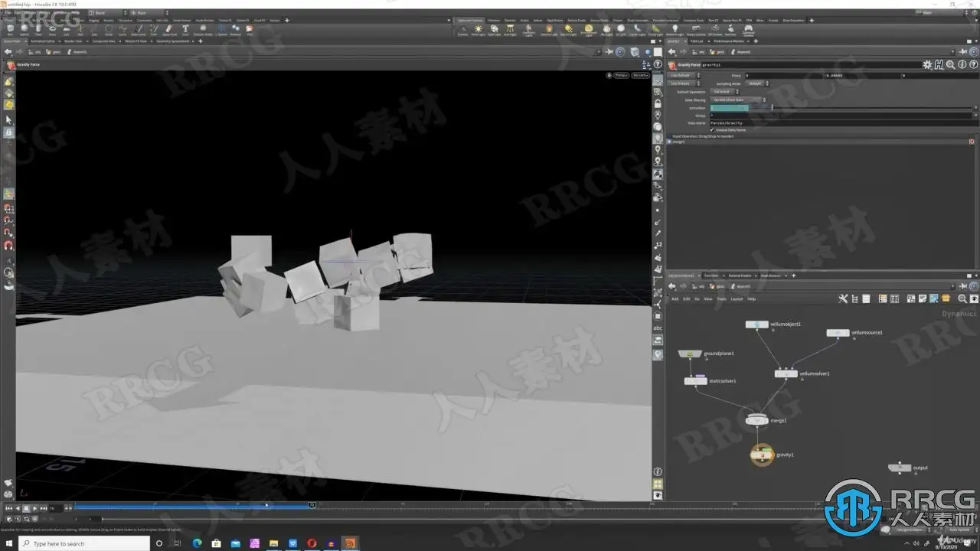Select the Box shelf tool

10,30
